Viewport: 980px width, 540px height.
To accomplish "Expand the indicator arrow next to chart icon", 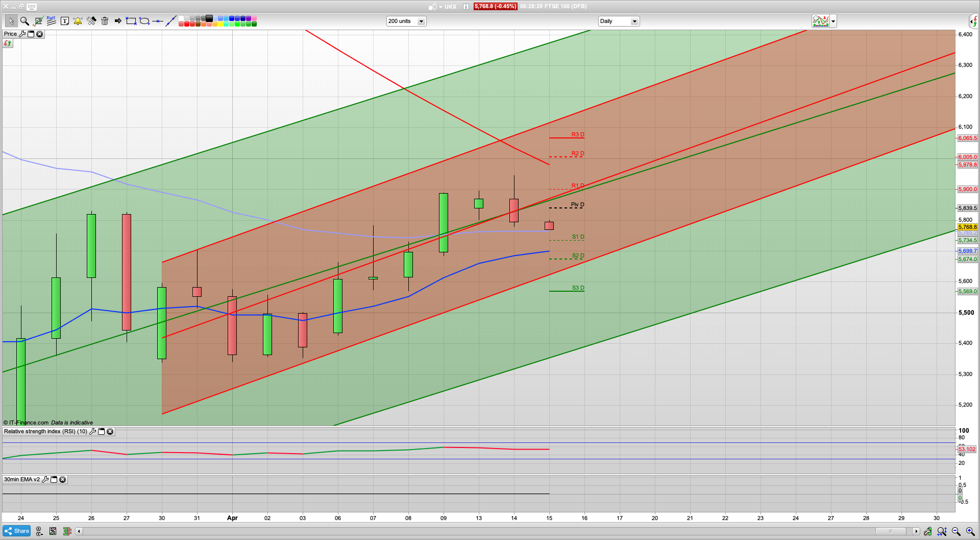I will [834, 21].
